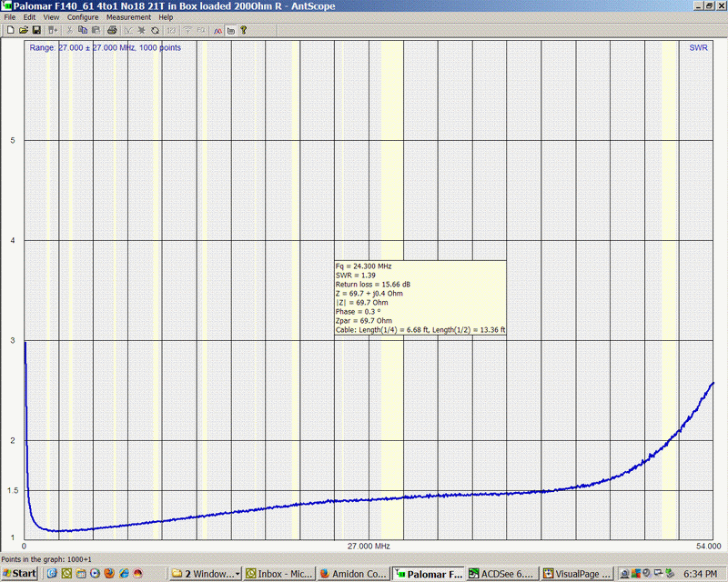
Task: Click the Range 27.000 ± 27.000 MHz text
Action: point(105,48)
